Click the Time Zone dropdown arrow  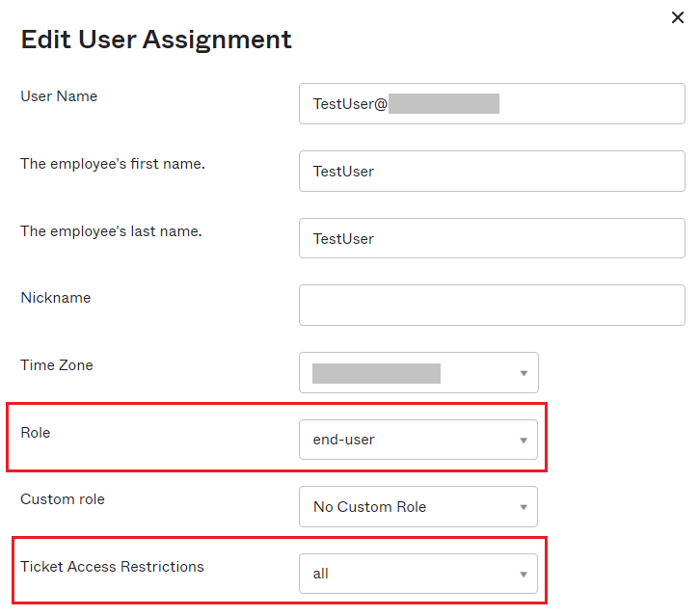coord(524,373)
